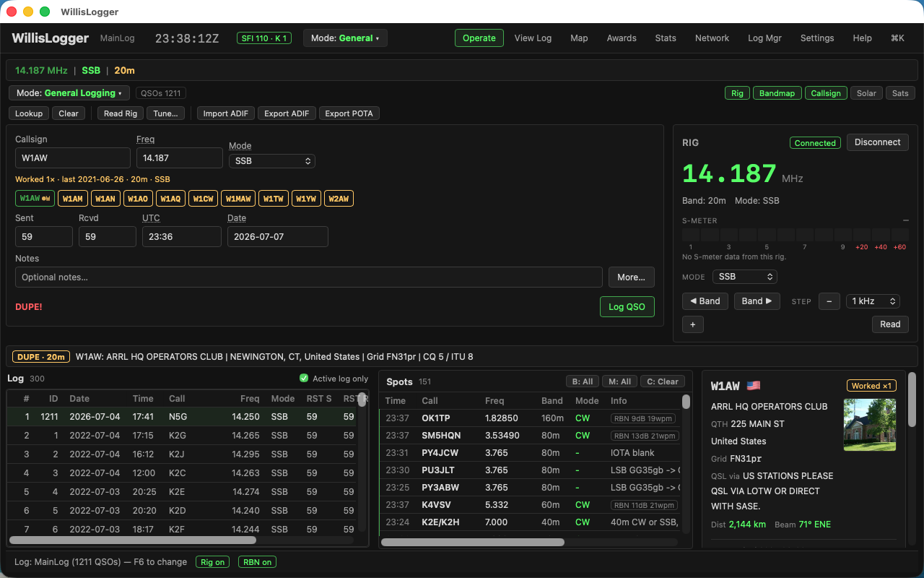Click Export ADIF button
924x578 pixels.
click(x=287, y=113)
